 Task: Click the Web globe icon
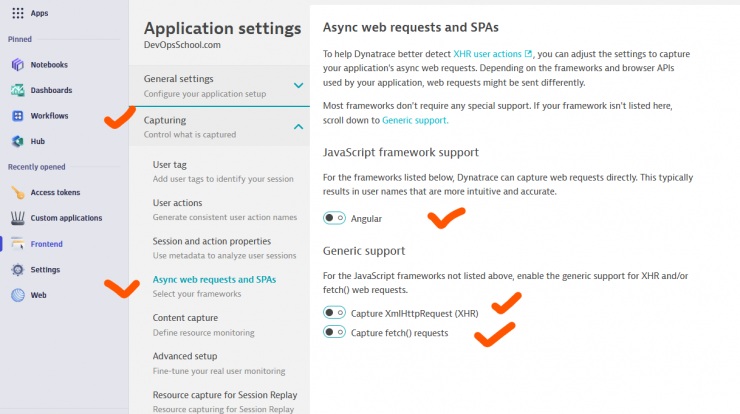(17, 295)
